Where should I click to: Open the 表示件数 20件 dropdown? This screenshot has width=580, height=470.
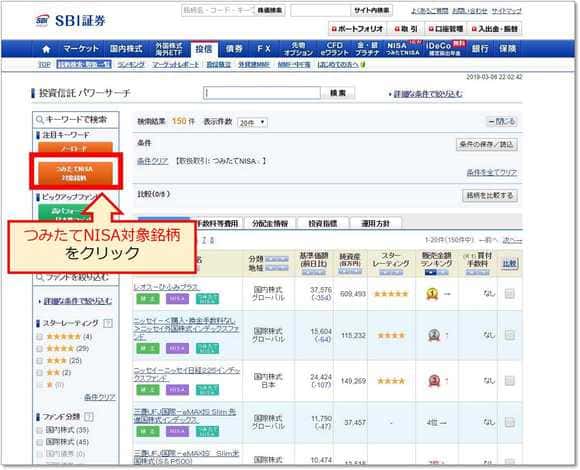(252, 122)
